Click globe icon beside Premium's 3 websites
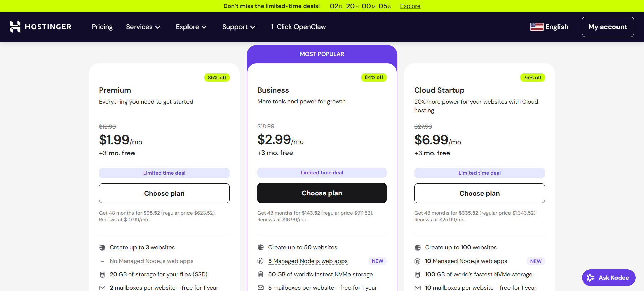Screen dimensions: 644x291 point(102,248)
